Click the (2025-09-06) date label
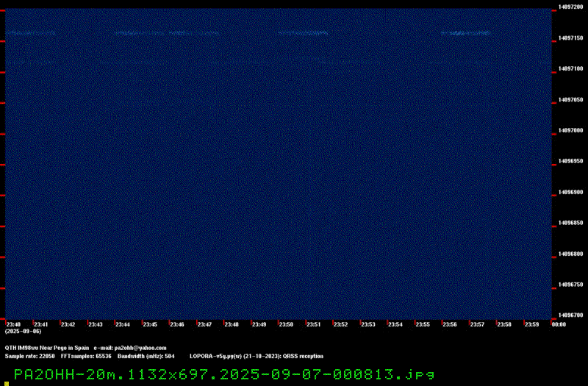Image resolution: width=588 pixels, height=386 pixels. pos(23,332)
